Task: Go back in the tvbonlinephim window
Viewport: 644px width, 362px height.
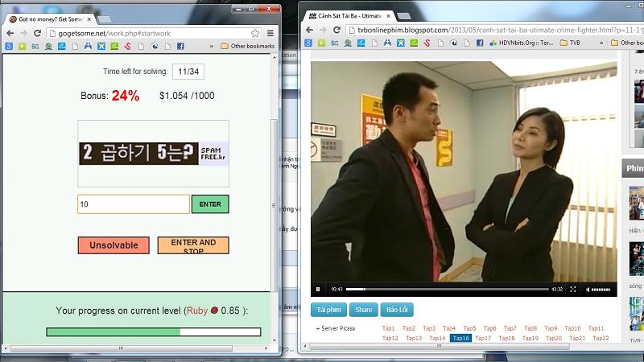Action: [310, 30]
